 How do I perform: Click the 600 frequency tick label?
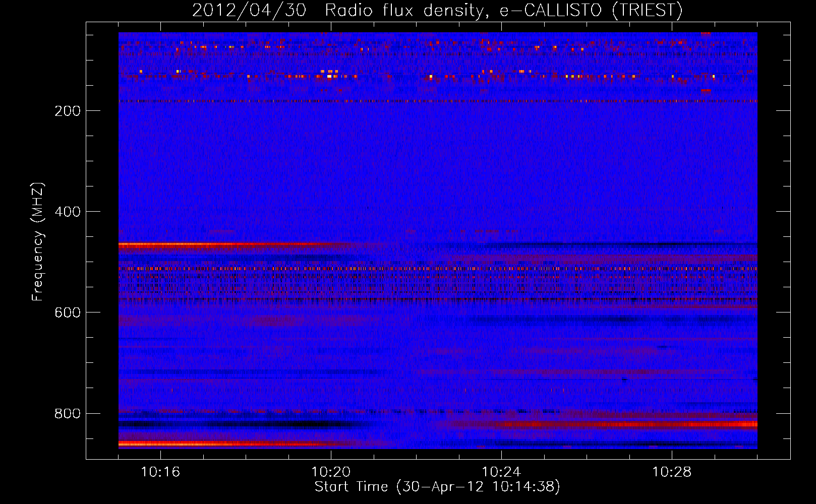point(68,312)
